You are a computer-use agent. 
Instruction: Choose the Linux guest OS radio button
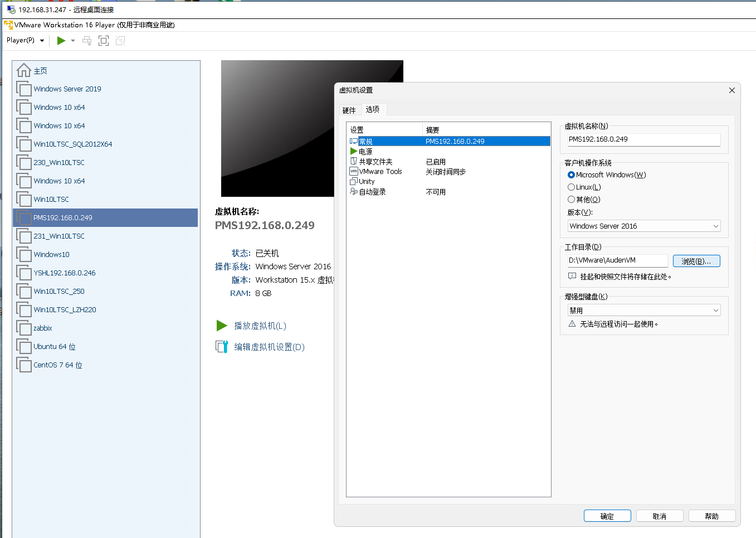click(x=571, y=187)
